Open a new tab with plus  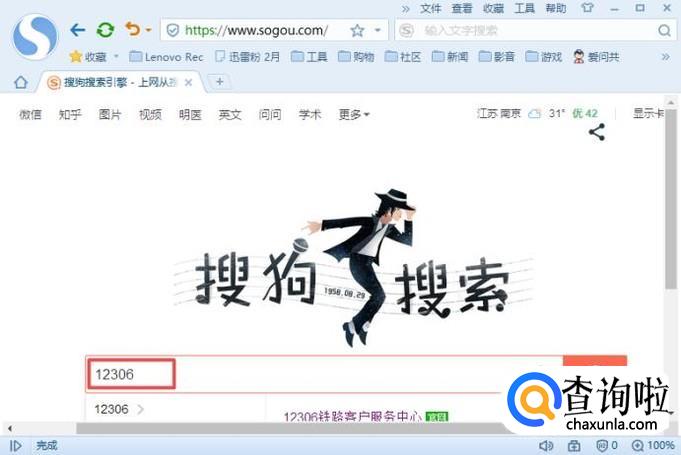pyautogui.click(x=220, y=82)
